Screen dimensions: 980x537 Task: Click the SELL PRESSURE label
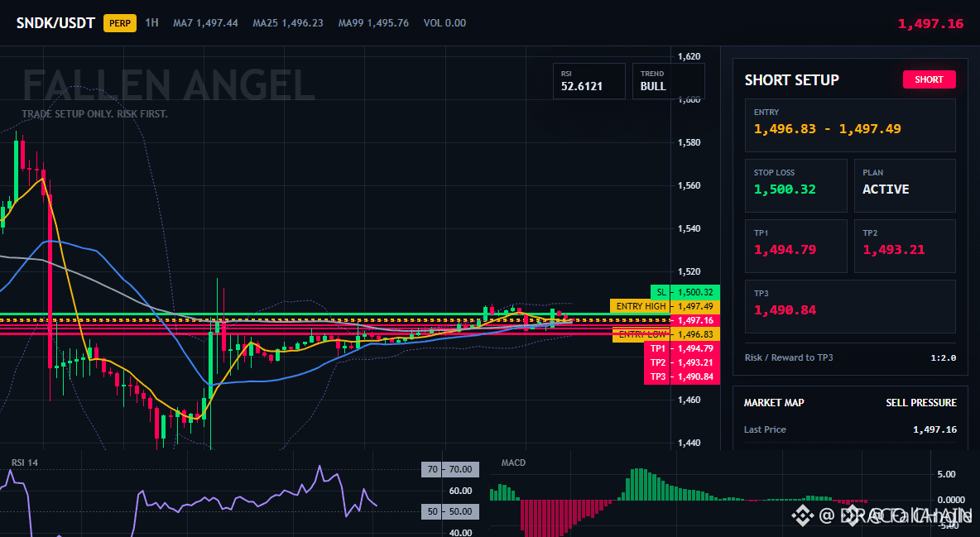pyautogui.click(x=921, y=403)
